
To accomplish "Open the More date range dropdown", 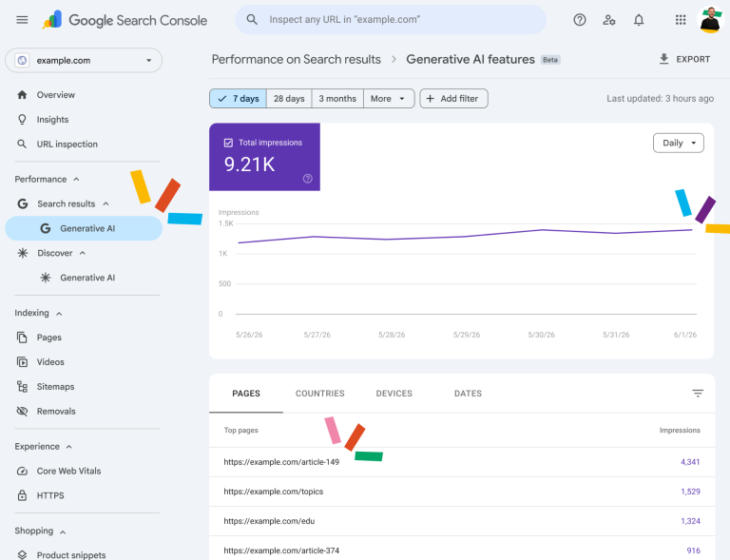I will (x=389, y=98).
